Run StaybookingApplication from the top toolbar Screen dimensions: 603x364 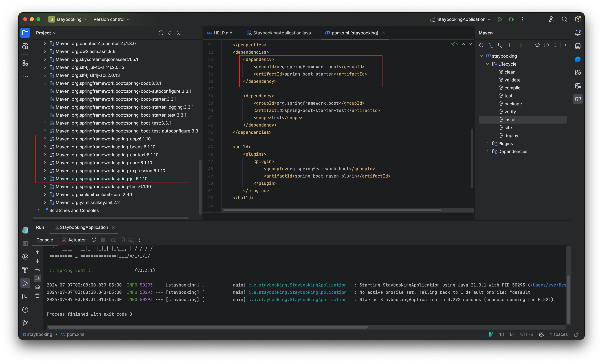coord(500,19)
